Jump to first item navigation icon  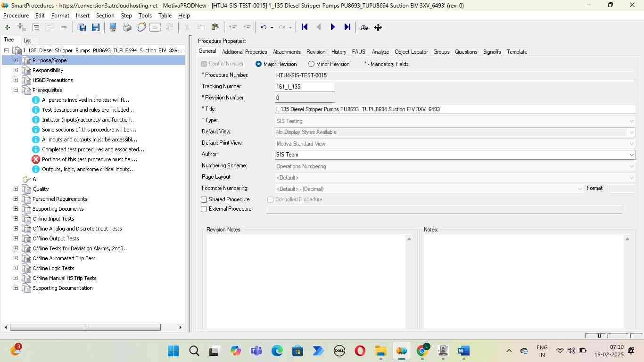pos(305,27)
